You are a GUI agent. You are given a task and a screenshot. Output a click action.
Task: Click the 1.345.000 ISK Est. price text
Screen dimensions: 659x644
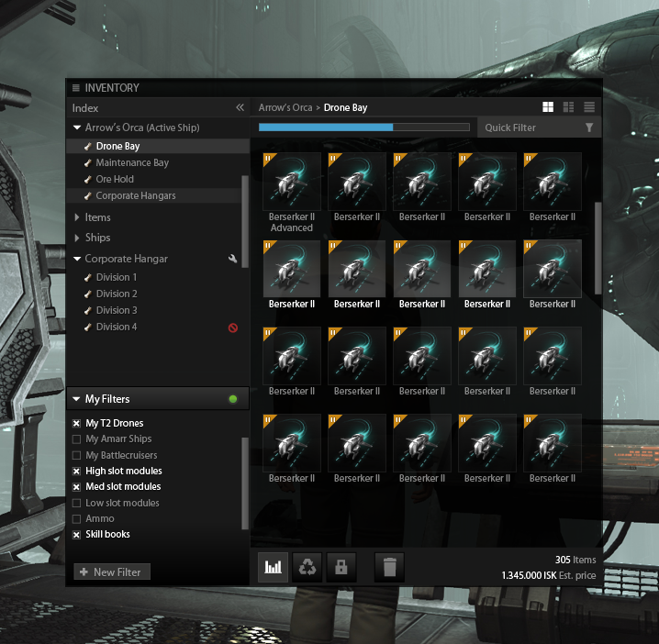[x=549, y=575]
